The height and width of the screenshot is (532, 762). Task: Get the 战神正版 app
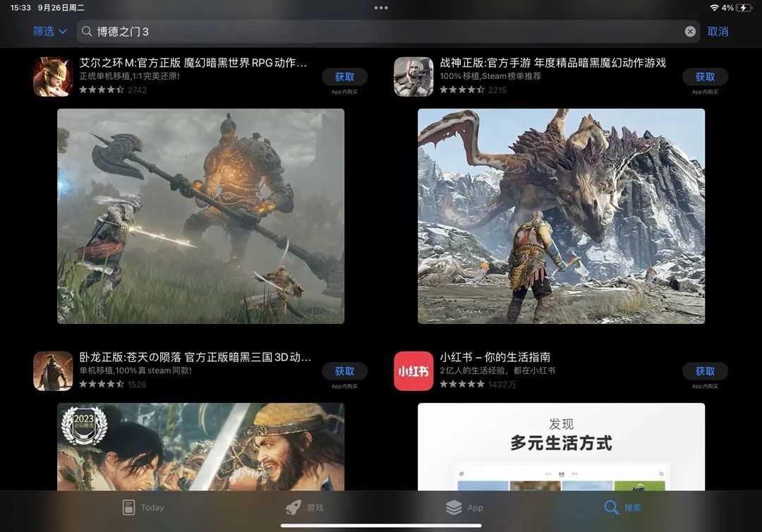point(705,77)
